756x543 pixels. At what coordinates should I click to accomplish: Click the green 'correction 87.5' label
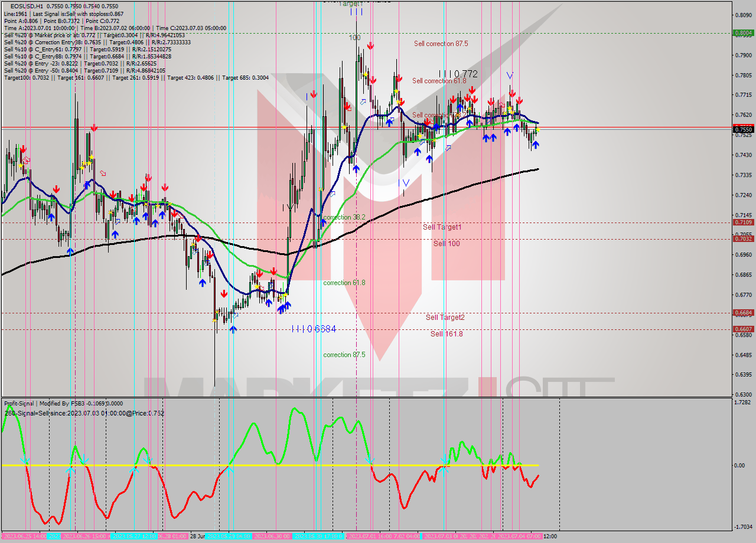(344, 355)
